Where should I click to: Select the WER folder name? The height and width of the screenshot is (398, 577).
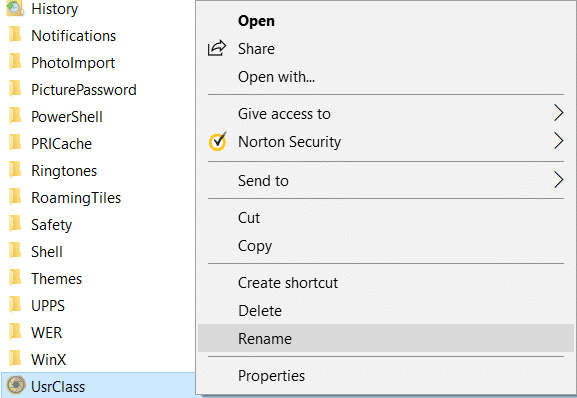(x=46, y=333)
